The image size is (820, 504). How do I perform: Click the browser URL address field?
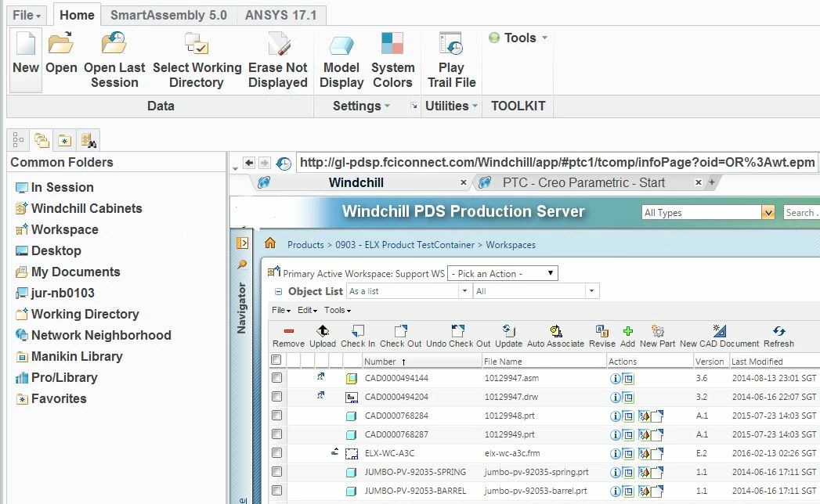[x=557, y=163]
